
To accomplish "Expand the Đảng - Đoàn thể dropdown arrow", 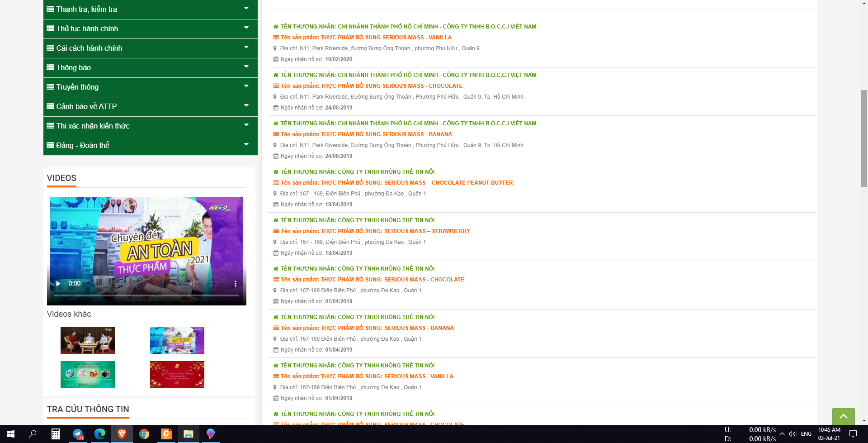I will tap(246, 144).
